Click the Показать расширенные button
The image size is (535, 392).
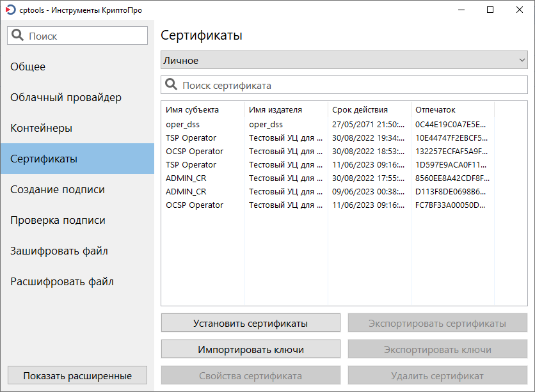click(77, 375)
